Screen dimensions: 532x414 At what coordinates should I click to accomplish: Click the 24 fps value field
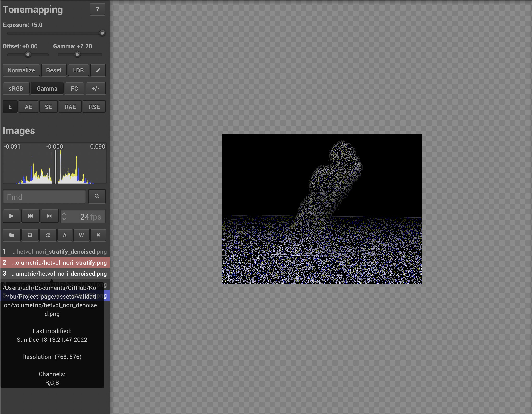point(83,216)
